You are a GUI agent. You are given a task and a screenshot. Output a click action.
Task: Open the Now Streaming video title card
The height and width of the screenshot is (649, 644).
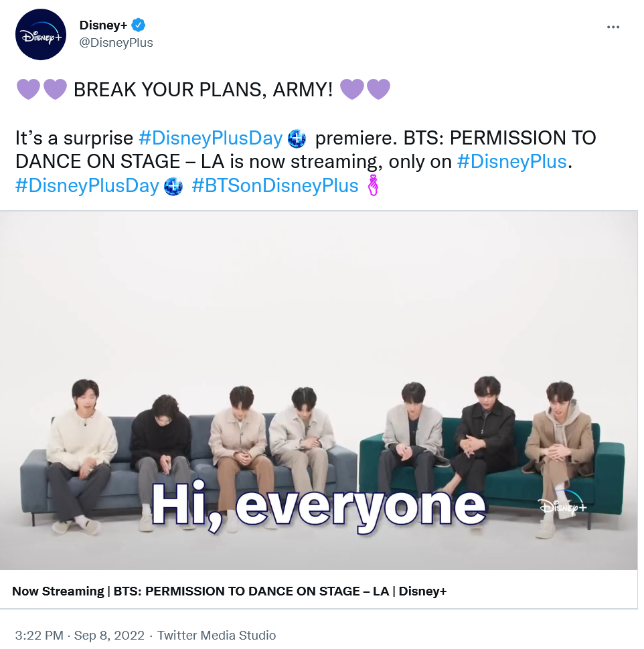pos(319,591)
